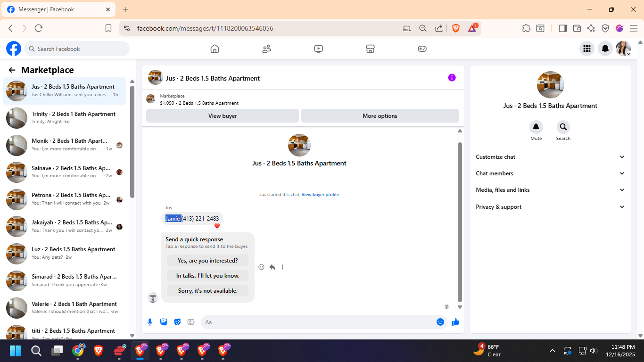Go to the Friends icon in top navigation

266,49
